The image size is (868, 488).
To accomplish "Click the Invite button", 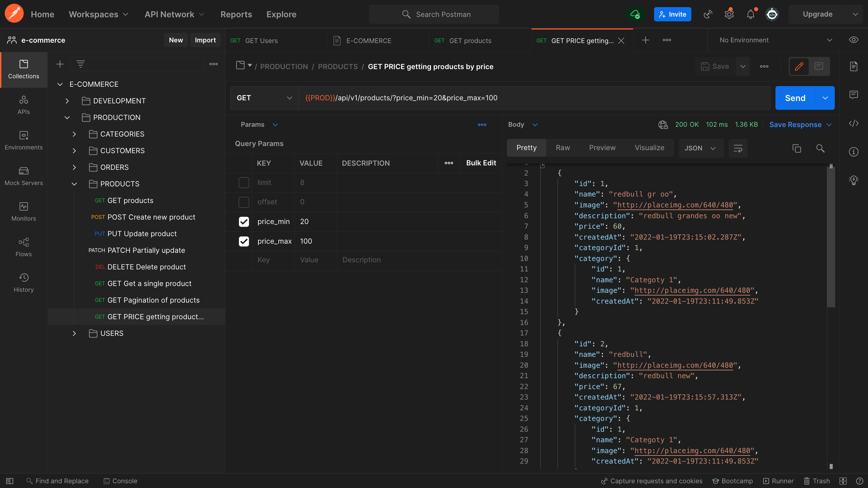I will (x=672, y=14).
